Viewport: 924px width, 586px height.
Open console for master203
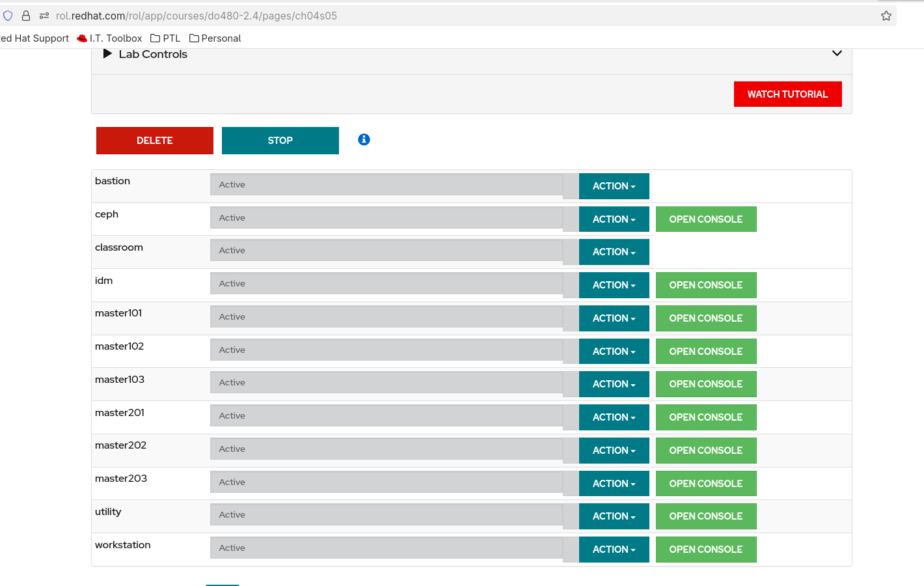(x=706, y=484)
